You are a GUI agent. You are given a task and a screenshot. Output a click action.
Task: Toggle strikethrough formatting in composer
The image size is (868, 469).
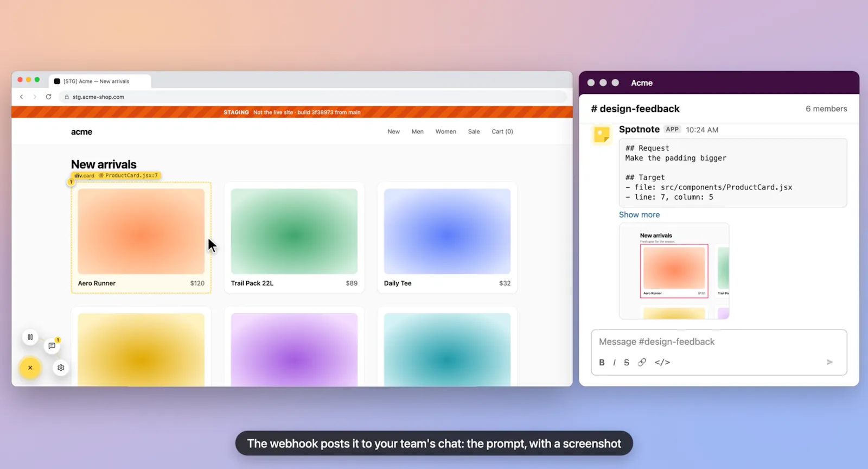[x=627, y=363]
